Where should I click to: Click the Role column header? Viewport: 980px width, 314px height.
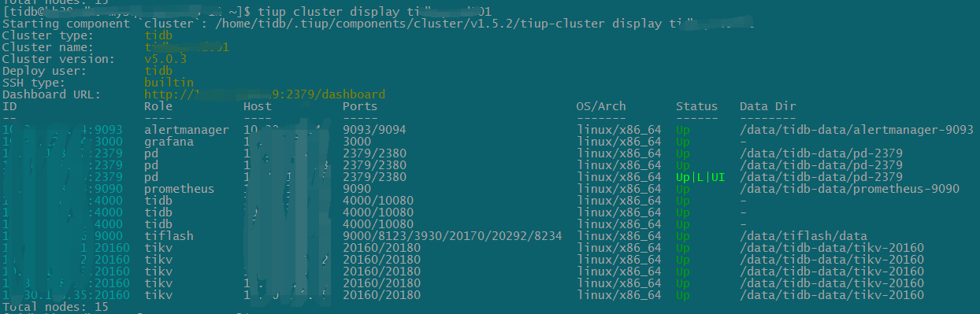coord(158,106)
